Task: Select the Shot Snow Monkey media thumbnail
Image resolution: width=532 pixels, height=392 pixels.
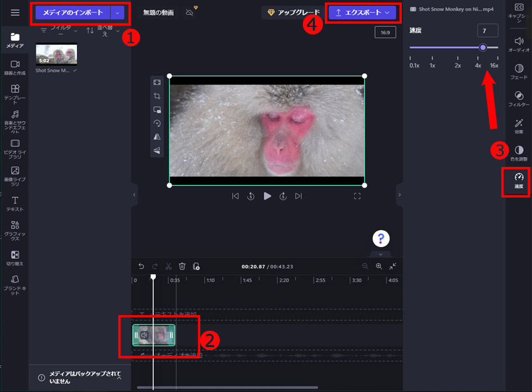Action: [x=56, y=54]
